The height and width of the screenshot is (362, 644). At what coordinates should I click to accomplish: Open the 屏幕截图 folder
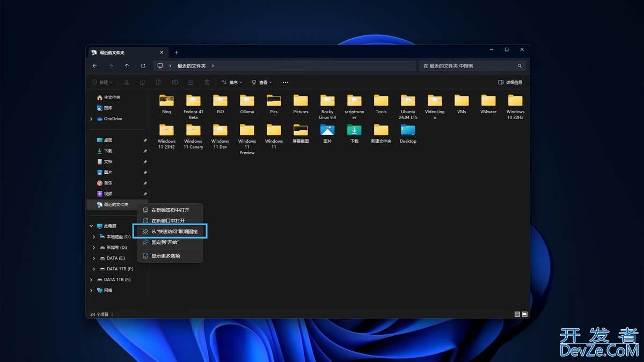301,134
